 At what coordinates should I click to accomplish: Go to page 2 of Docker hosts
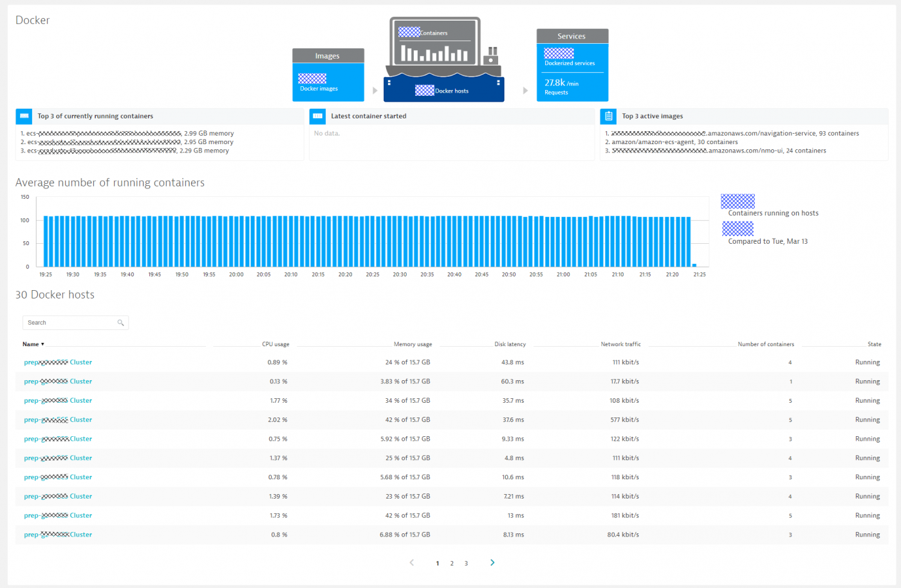pyautogui.click(x=452, y=563)
